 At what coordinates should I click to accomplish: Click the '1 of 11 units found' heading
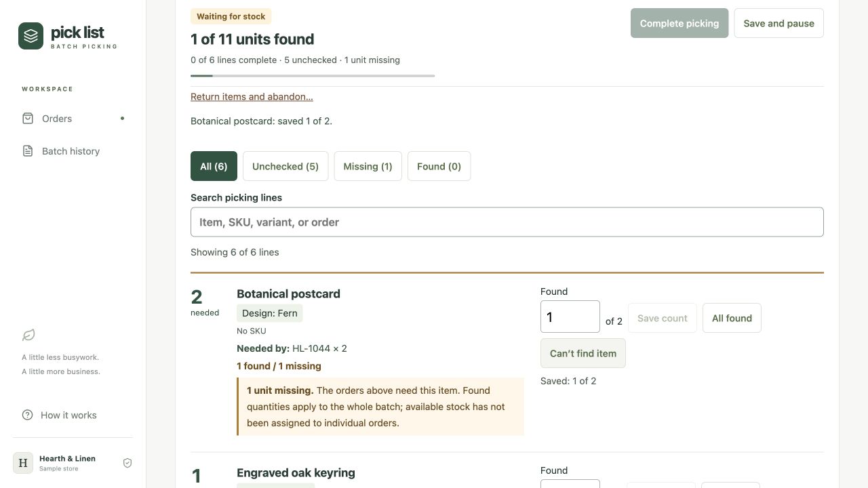(x=252, y=39)
